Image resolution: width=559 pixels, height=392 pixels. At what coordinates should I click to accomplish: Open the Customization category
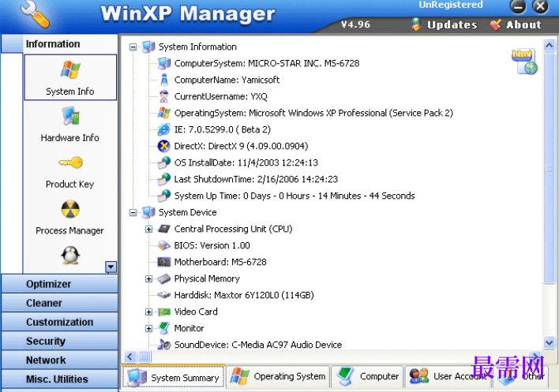point(59,322)
